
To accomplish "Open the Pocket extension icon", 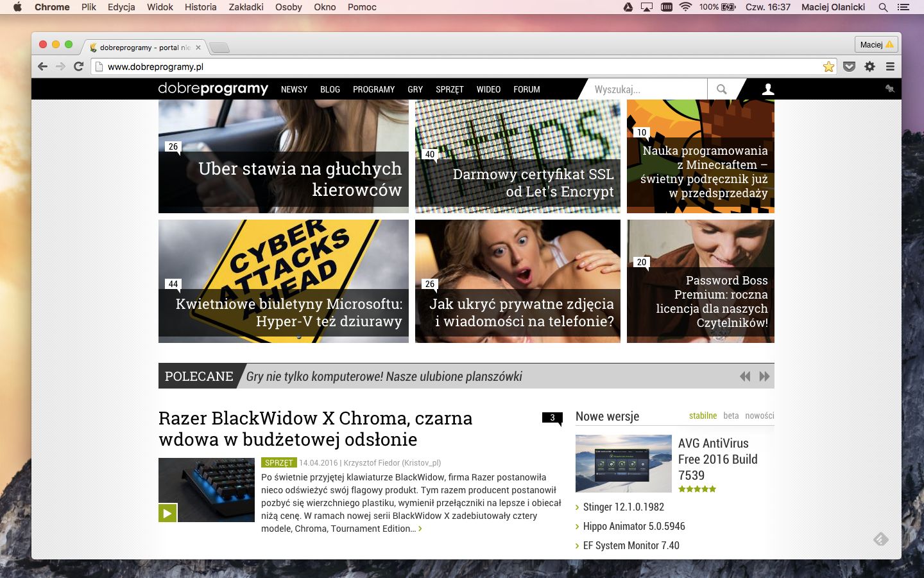I will [x=849, y=66].
